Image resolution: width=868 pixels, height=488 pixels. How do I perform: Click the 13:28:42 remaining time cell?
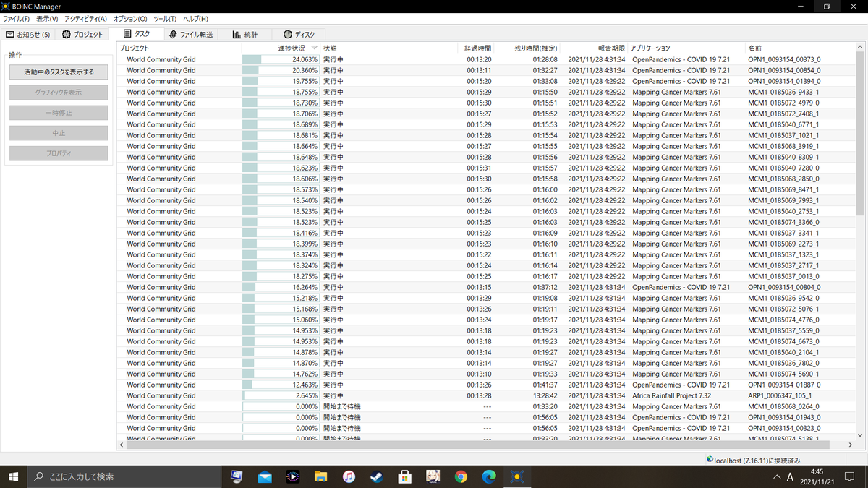point(545,395)
